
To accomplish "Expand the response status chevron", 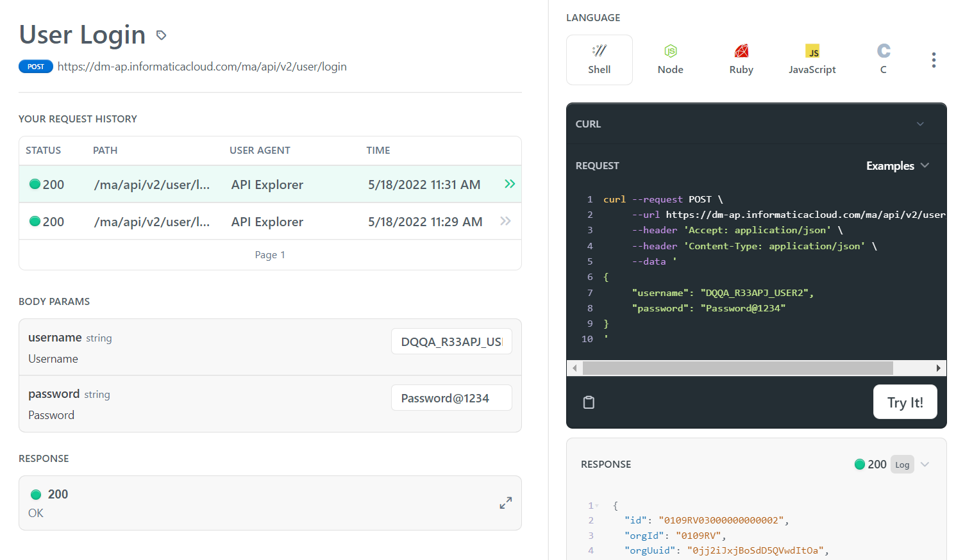I will (x=925, y=465).
